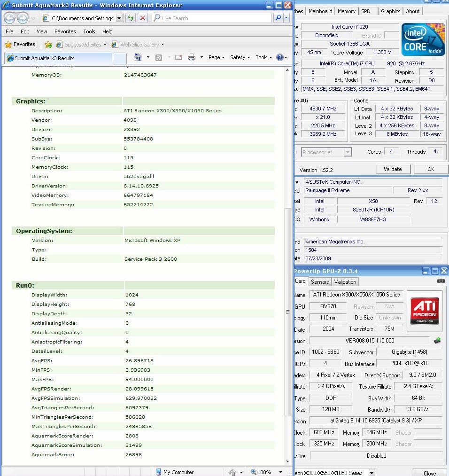Go to Home page icon
449x476 pixels.
coord(138,57)
